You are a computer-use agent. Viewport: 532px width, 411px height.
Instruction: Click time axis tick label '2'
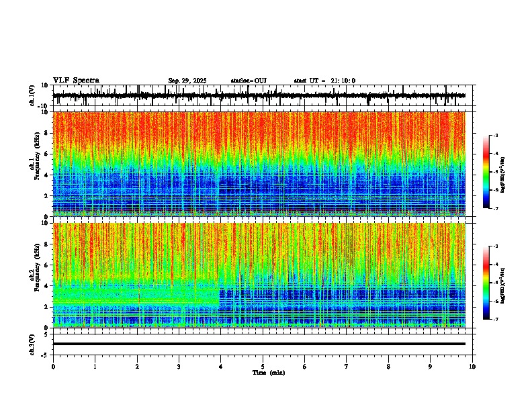coord(137,367)
